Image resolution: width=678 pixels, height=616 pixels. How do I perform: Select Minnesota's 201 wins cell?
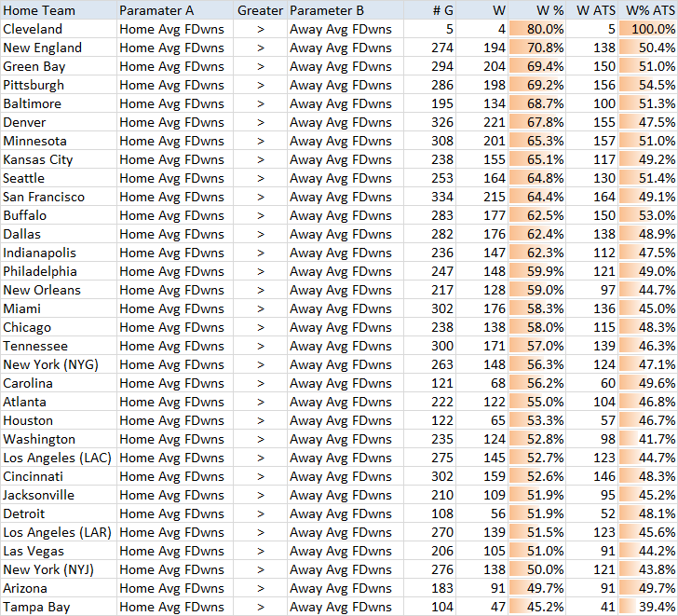(x=482, y=141)
